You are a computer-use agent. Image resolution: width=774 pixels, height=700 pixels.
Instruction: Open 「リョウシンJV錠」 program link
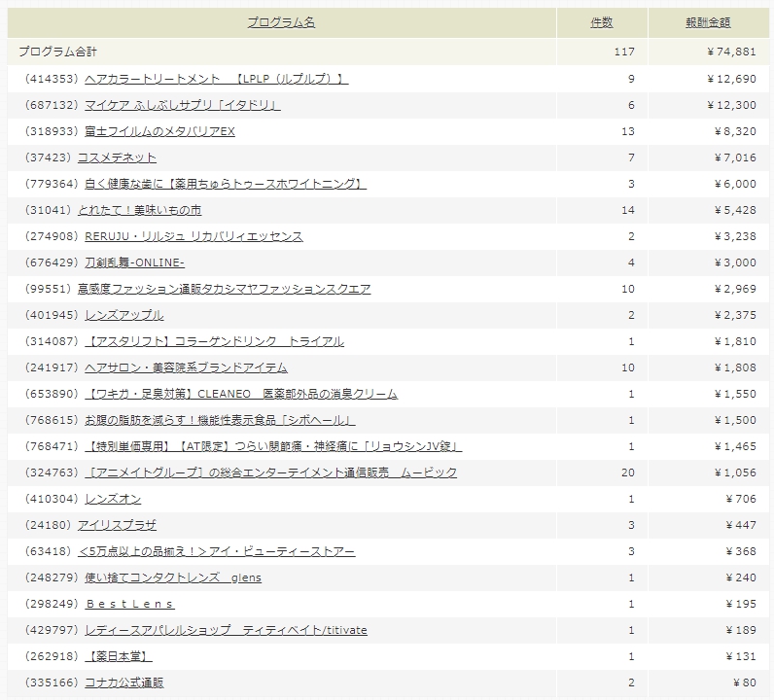(x=273, y=446)
